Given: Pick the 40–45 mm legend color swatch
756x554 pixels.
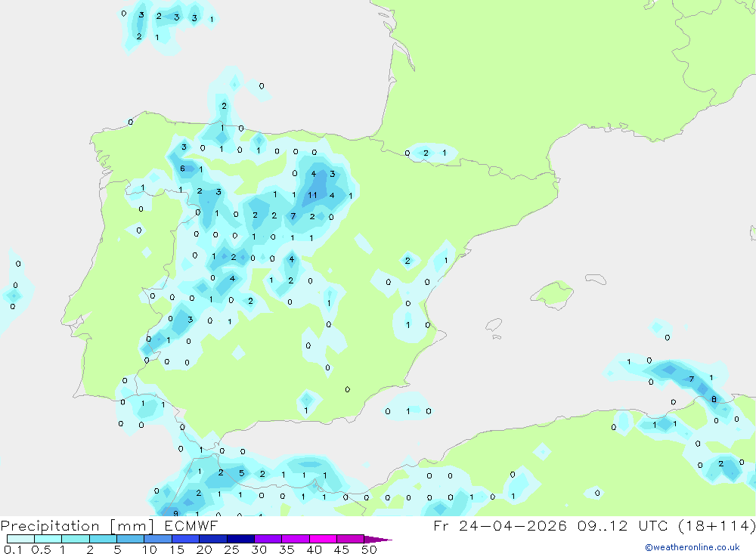Looking at the screenshot, I should pos(323,539).
